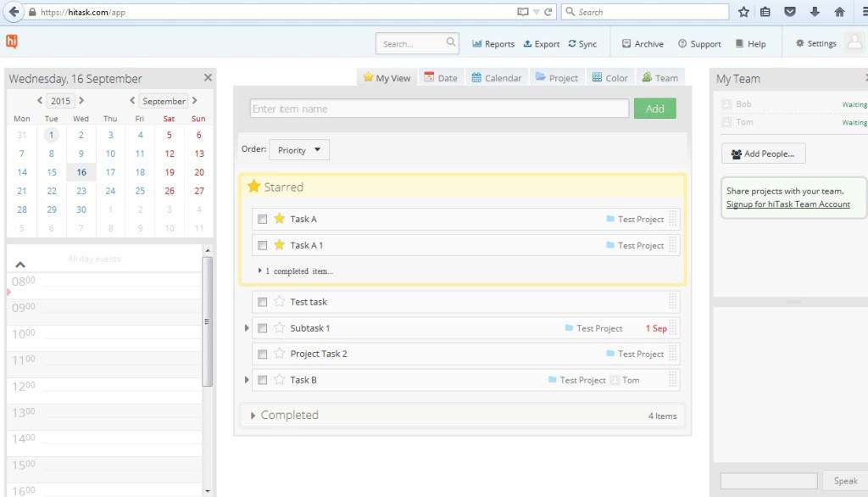Go to previous year arrow
The image size is (868, 497).
tap(40, 100)
